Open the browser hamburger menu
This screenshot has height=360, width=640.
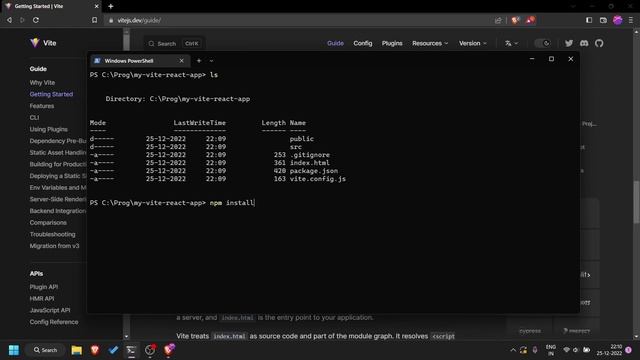tap(631, 20)
